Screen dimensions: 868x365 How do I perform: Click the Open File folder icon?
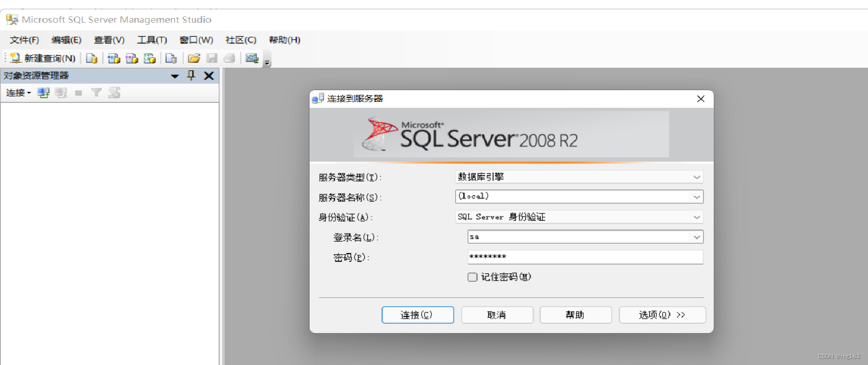[194, 58]
